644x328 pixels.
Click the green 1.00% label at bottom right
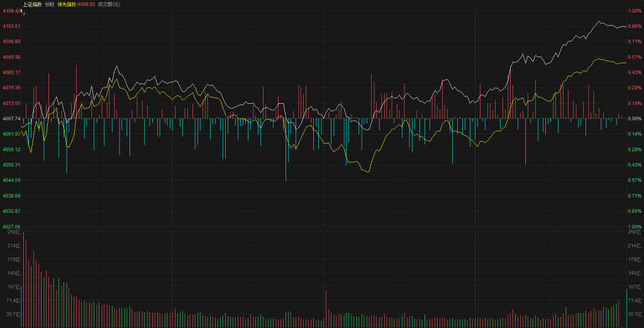tap(633, 226)
